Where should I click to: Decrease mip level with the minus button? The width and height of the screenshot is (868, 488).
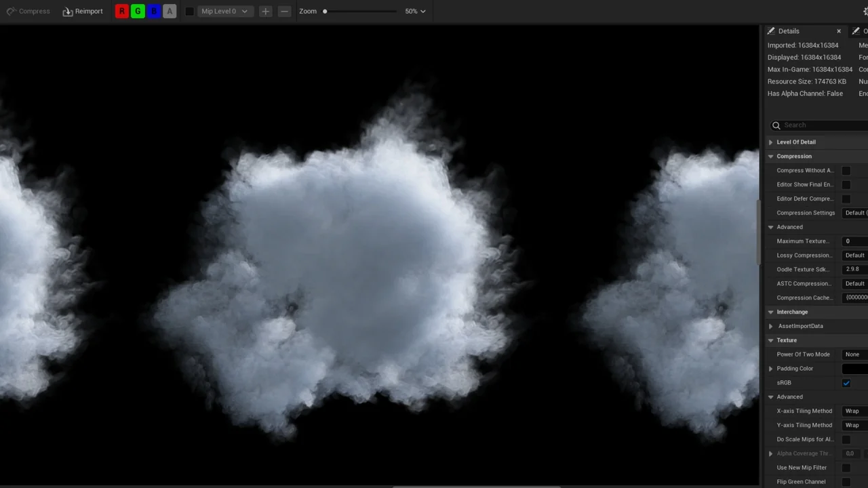pyautogui.click(x=285, y=12)
